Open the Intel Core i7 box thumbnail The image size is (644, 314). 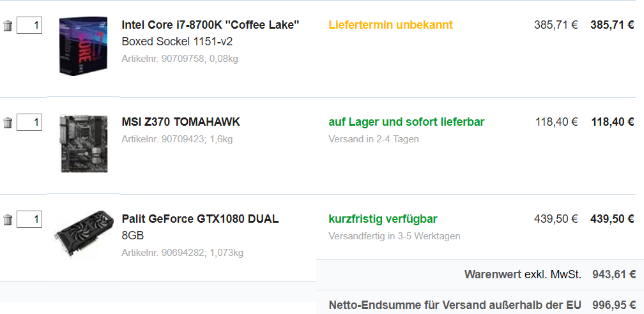pos(83,47)
